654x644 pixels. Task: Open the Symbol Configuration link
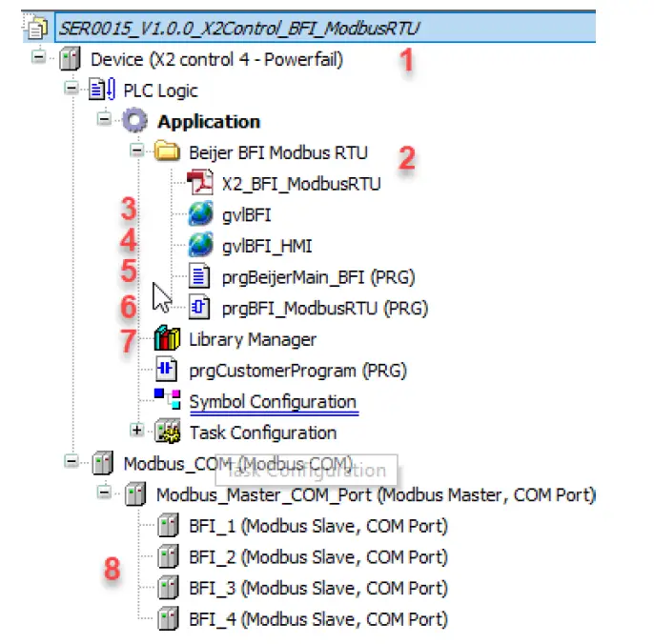(274, 402)
